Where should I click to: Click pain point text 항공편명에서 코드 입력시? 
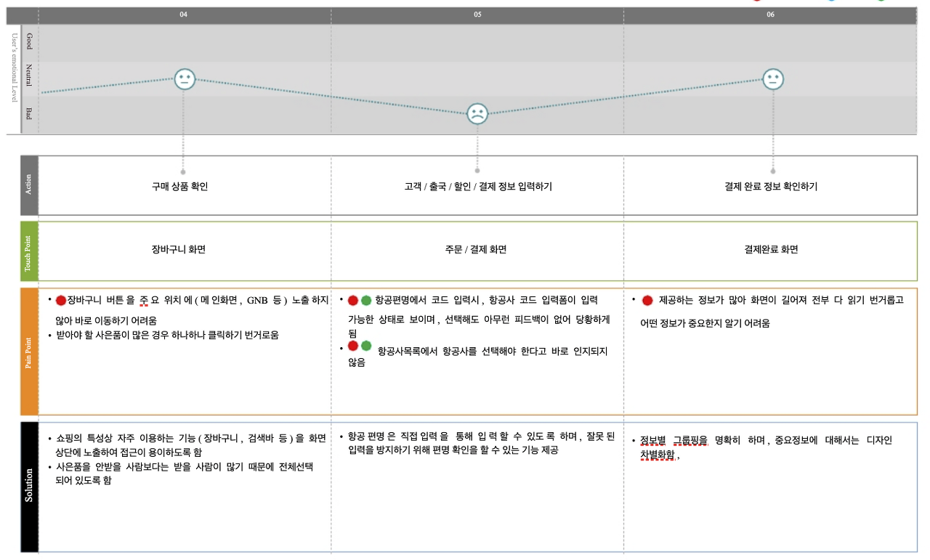click(479, 317)
